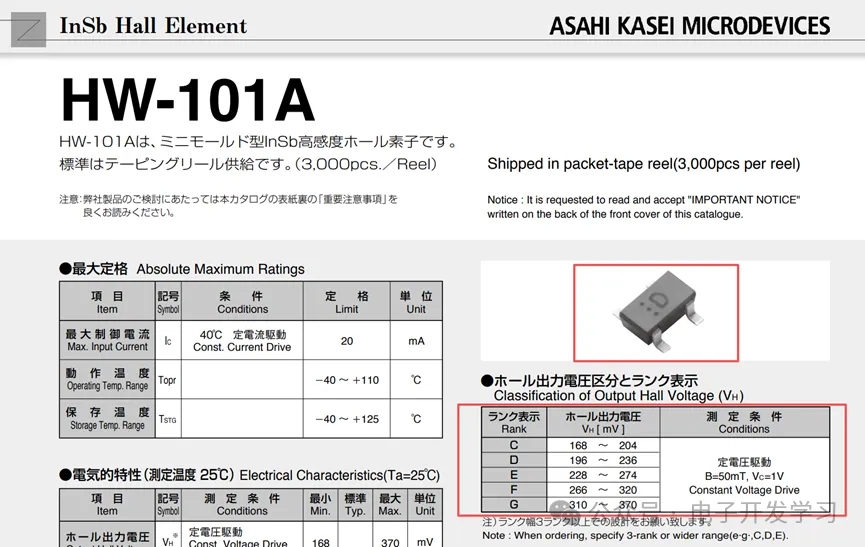Select storage temp range -40 ~ +125
Image resolution: width=865 pixels, height=547 pixels.
click(347, 419)
